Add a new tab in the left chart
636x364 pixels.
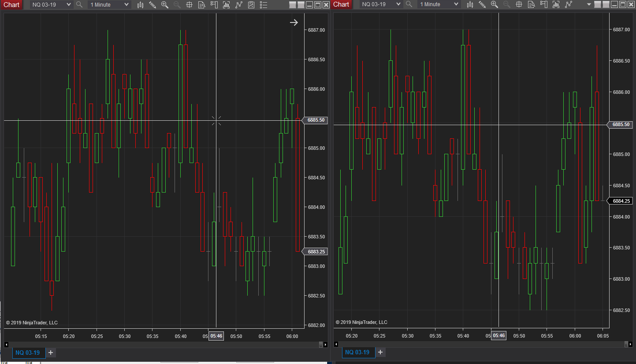(50, 353)
